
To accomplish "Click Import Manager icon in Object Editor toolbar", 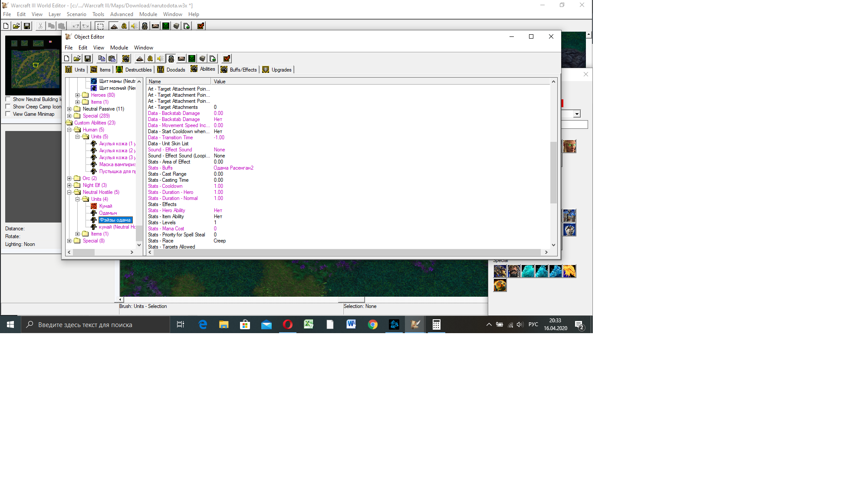I will [213, 59].
